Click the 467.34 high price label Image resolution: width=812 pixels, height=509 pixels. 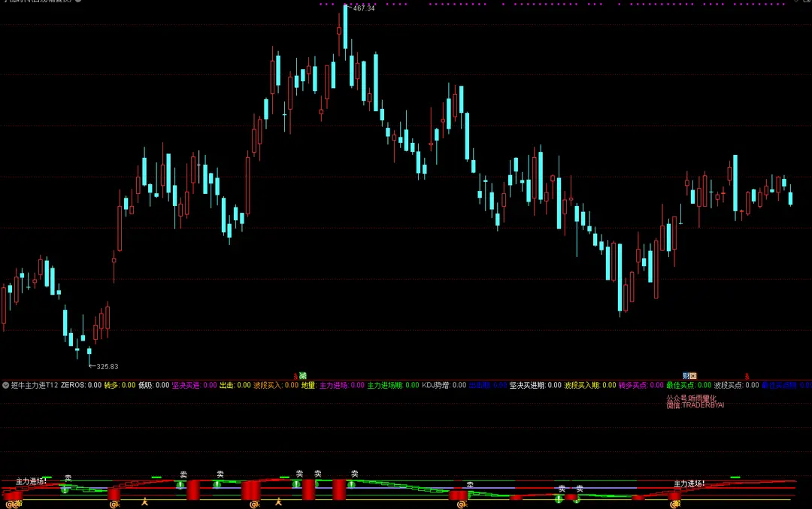point(364,8)
